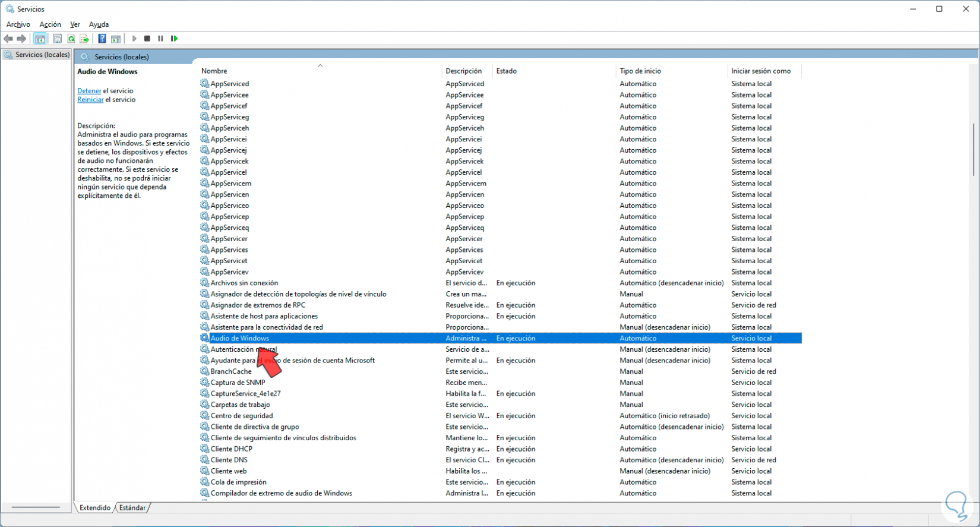Image resolution: width=980 pixels, height=527 pixels.
Task: Click the Restart Service toolbar icon
Action: point(174,39)
